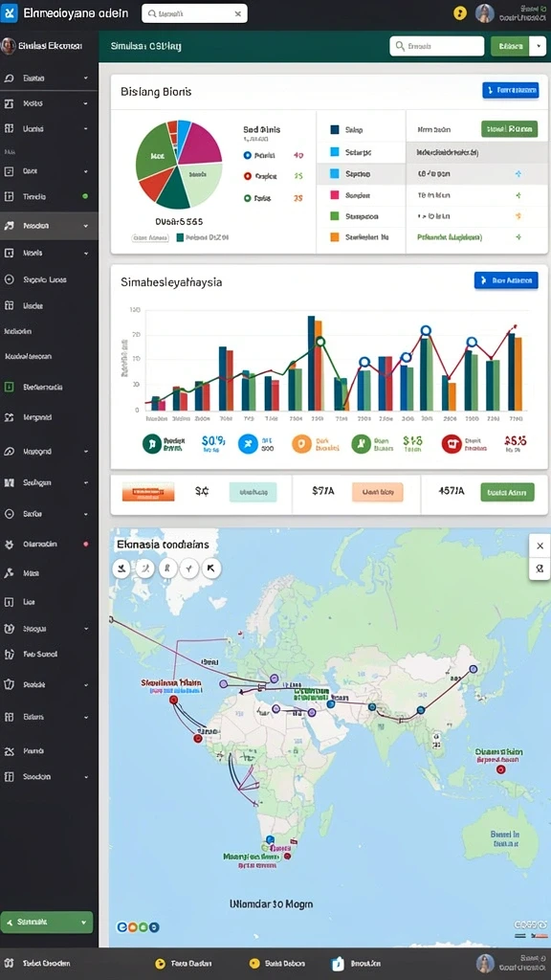
Task: Open the green dropdown at sidebar bottom
Action: point(47,922)
